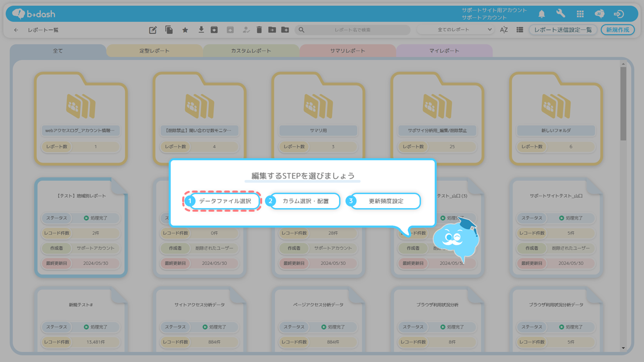Click 8件 in ブラウザ利用状況分析 card
The image size is (644, 362).
(452, 342)
